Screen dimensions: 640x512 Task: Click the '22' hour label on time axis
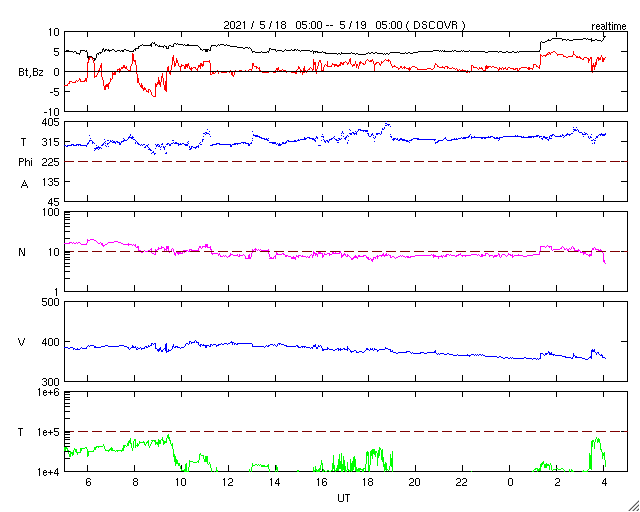[x=462, y=482]
